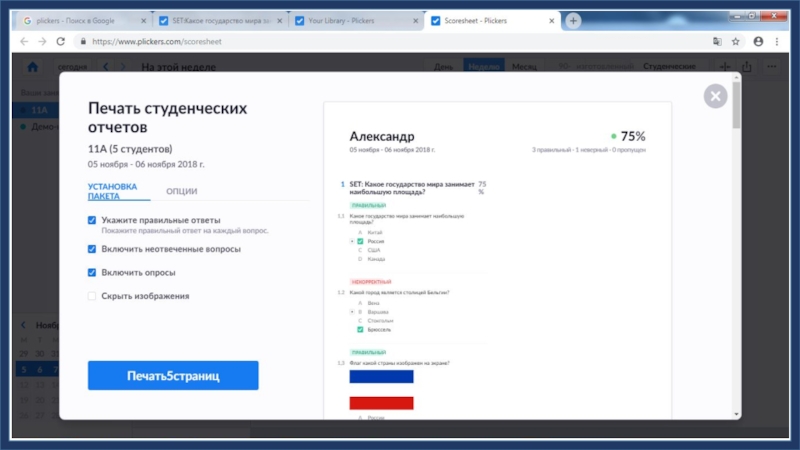This screenshot has width=800, height=450.
Task: Switch to the 'Опции' tab
Action: [181, 191]
